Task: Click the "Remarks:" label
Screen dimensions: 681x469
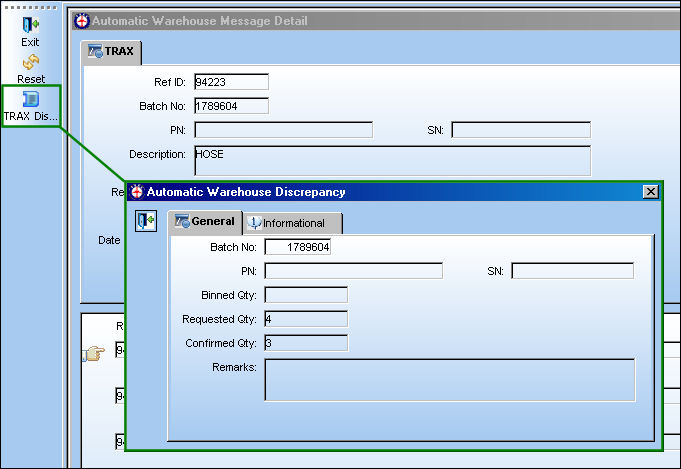Action: (234, 367)
